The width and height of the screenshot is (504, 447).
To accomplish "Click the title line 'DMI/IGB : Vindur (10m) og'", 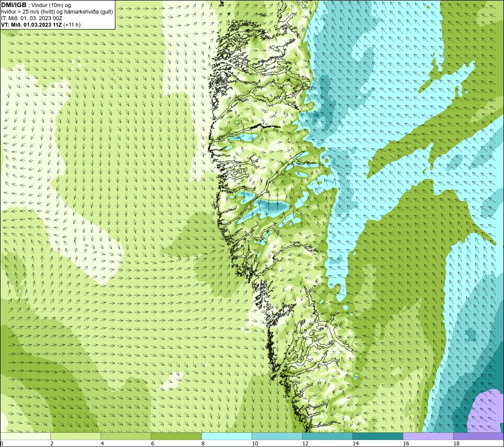I will click(x=36, y=5).
